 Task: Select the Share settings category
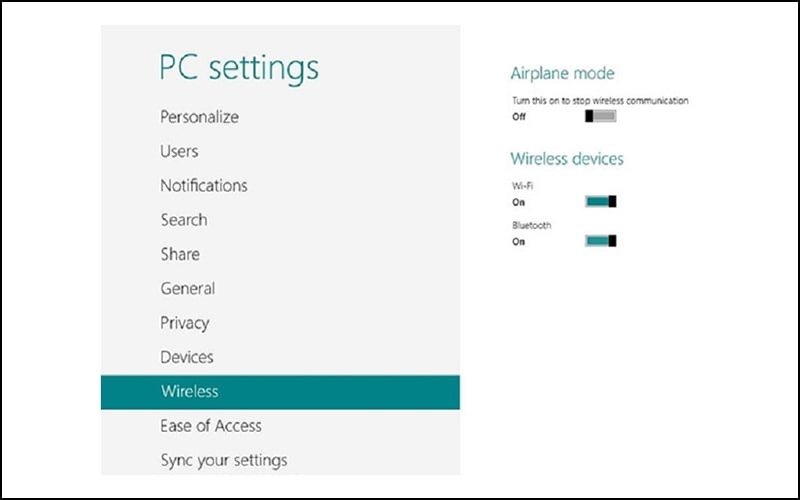point(180,254)
